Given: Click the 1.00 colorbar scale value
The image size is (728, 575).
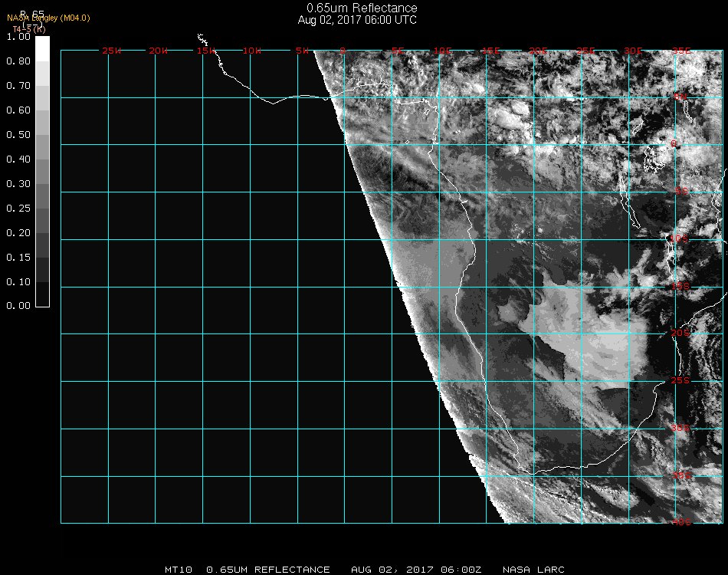Looking at the screenshot, I should [18, 37].
